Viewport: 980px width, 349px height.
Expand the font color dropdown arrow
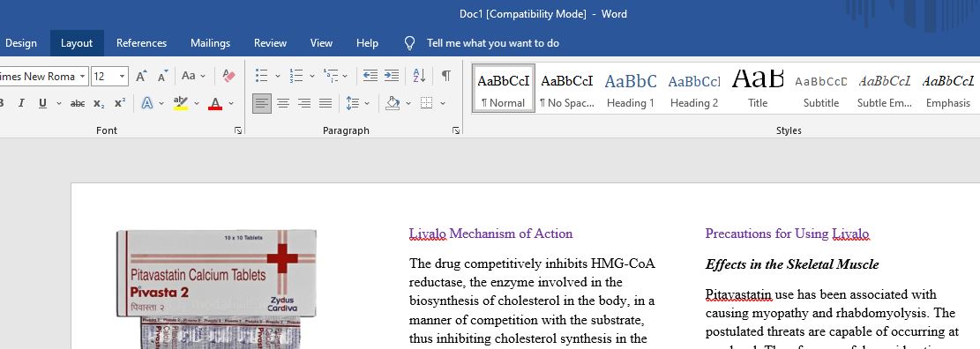click(230, 104)
